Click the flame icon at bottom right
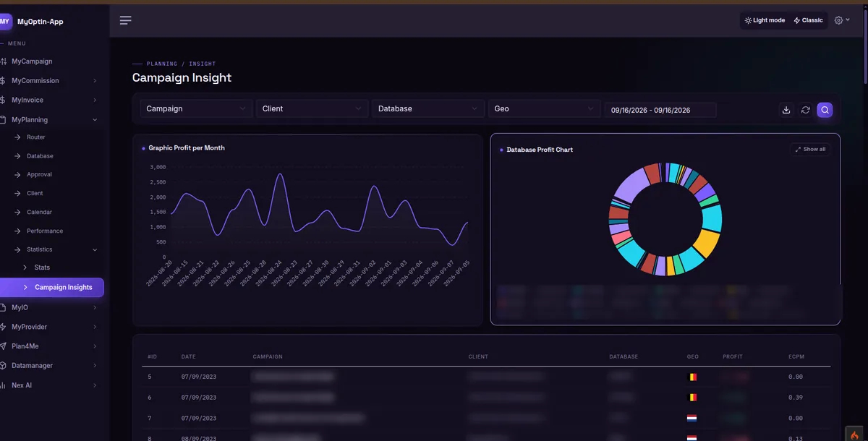868x441 pixels. coord(855,434)
